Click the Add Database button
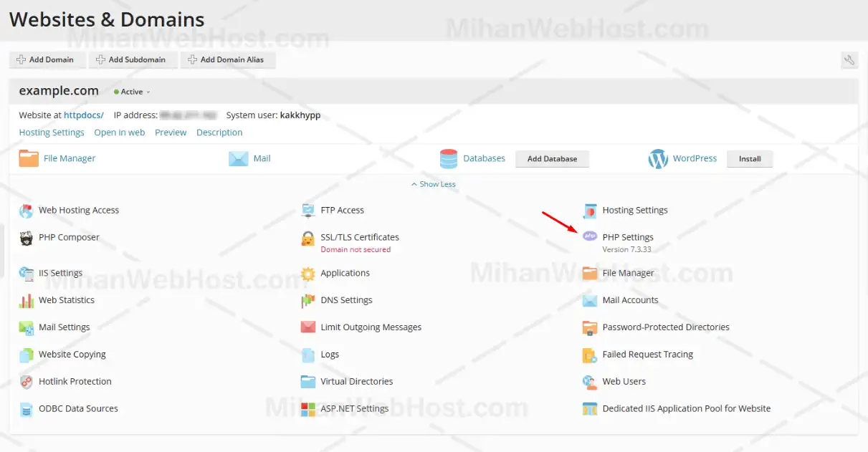The width and height of the screenshot is (868, 452). click(x=552, y=158)
